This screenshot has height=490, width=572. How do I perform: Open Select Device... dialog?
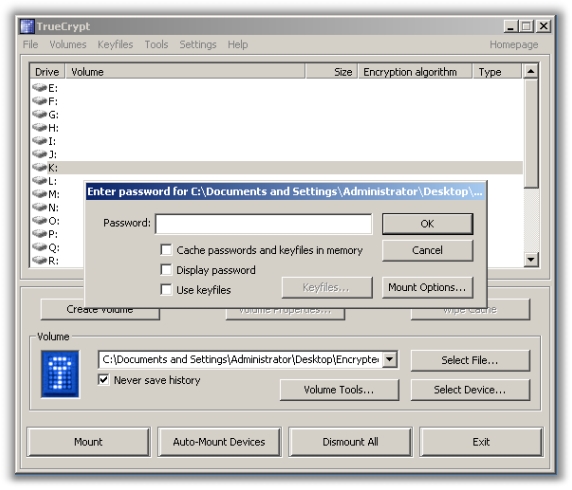470,390
